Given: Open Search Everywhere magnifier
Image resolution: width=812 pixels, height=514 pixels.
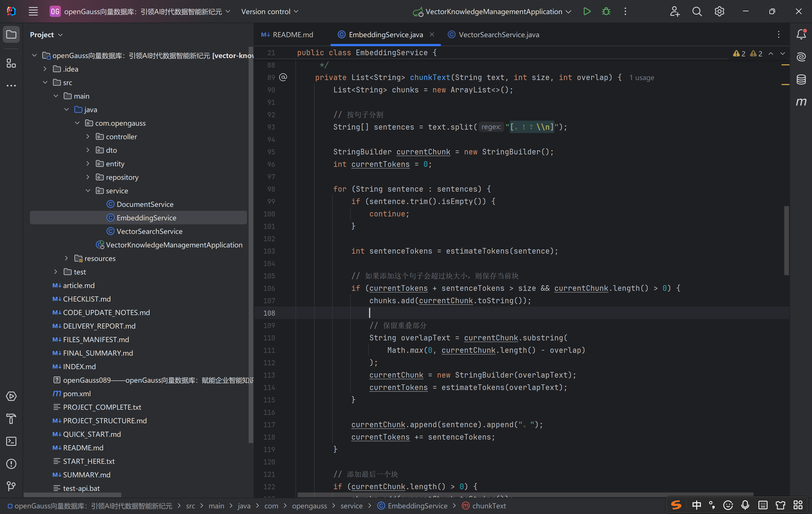Looking at the screenshot, I should pos(697,12).
